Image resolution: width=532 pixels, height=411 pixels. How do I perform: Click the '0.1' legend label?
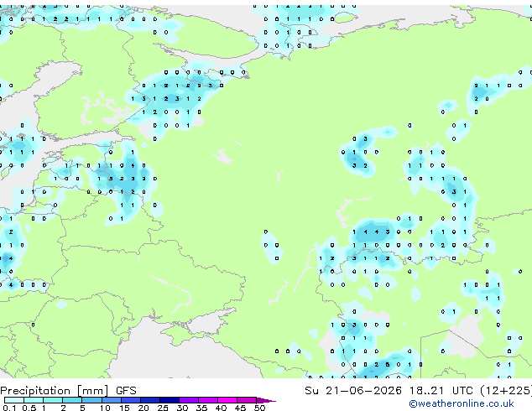click(x=9, y=408)
